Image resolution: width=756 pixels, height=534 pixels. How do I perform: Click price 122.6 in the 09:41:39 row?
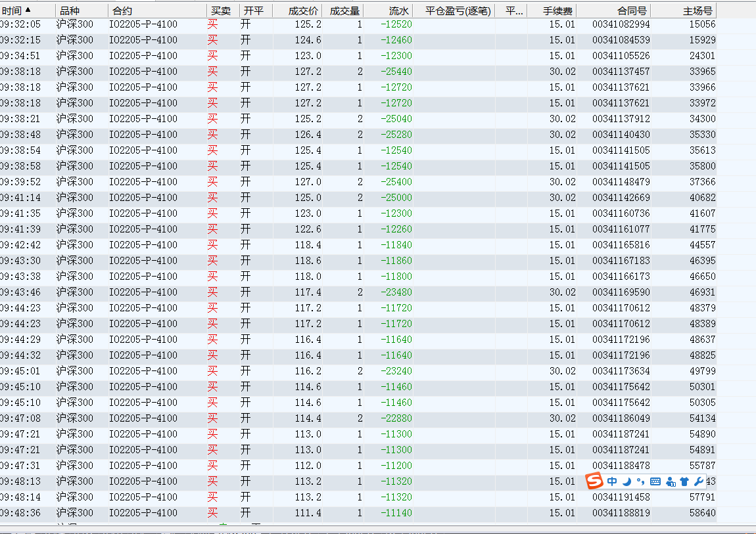point(308,229)
